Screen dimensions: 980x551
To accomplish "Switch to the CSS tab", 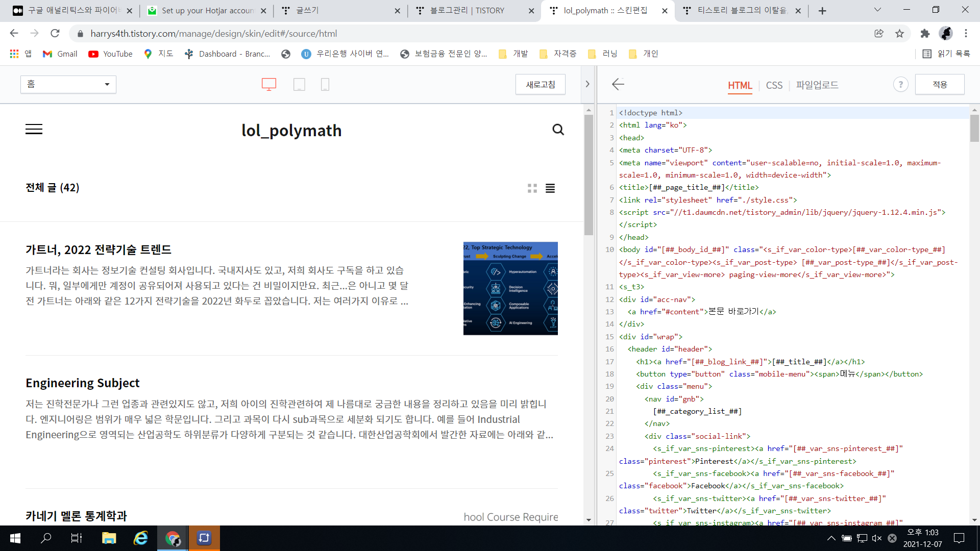I will 774,85.
